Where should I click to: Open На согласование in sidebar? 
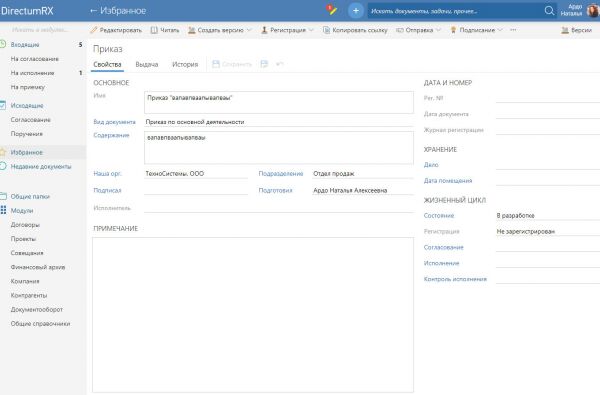pos(35,59)
